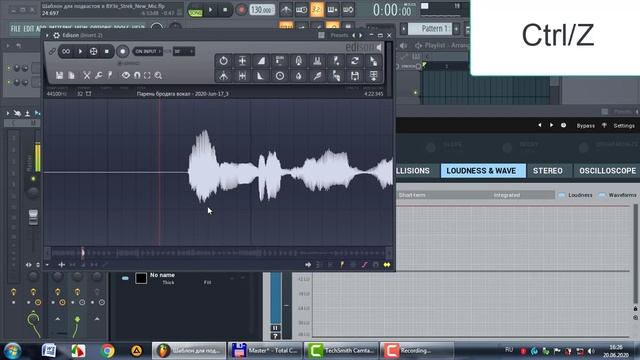Click Edison zoom magnifier icon
This screenshot has height=360, width=640.
click(158, 76)
